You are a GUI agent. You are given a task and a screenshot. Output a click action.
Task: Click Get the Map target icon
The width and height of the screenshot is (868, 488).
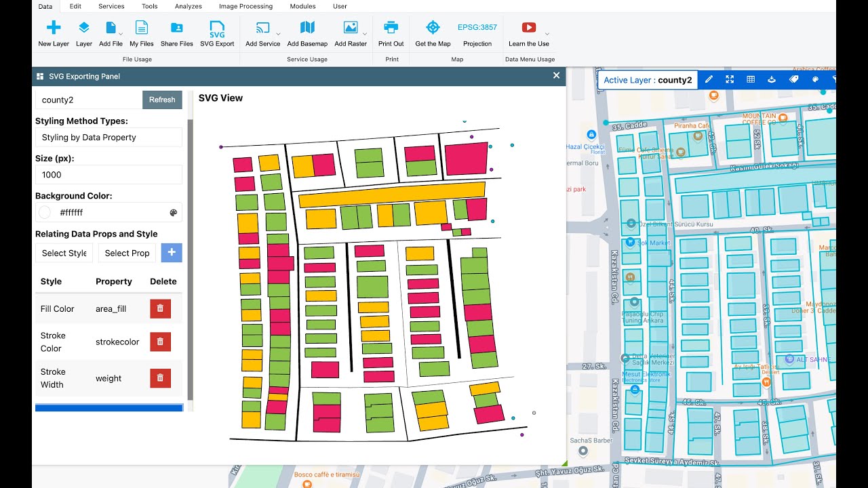coord(433,28)
